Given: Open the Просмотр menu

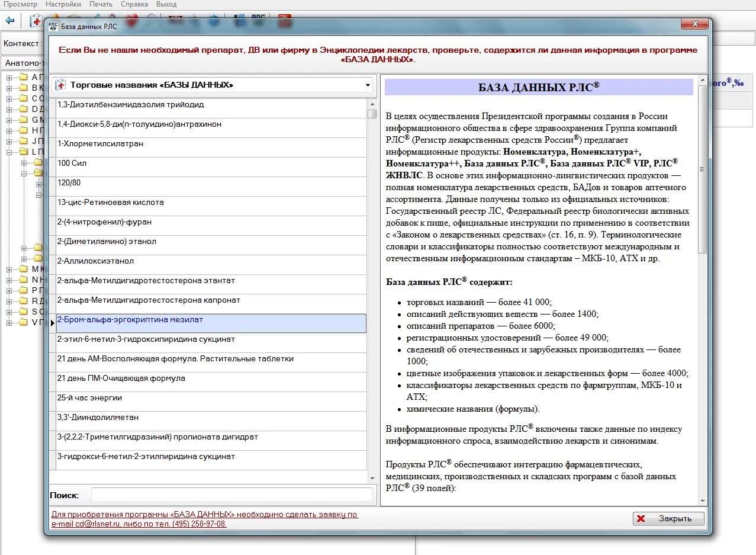Looking at the screenshot, I should coord(20,4).
